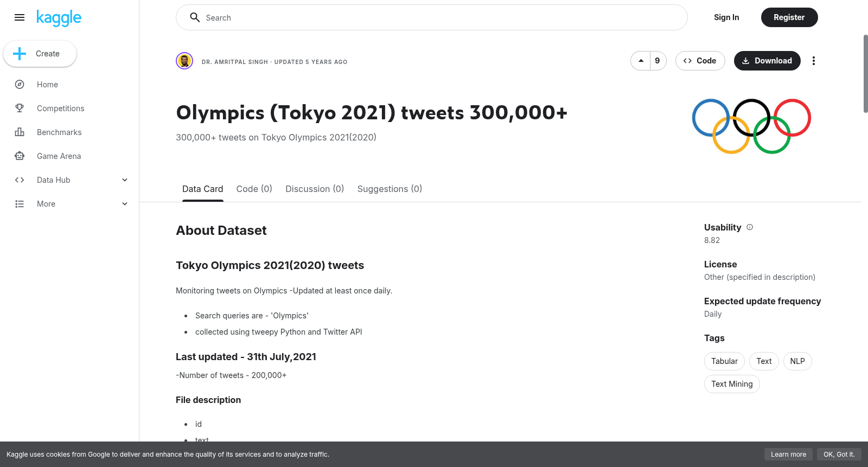Click the Register button
Screen dimensions: 868x467
789,17
